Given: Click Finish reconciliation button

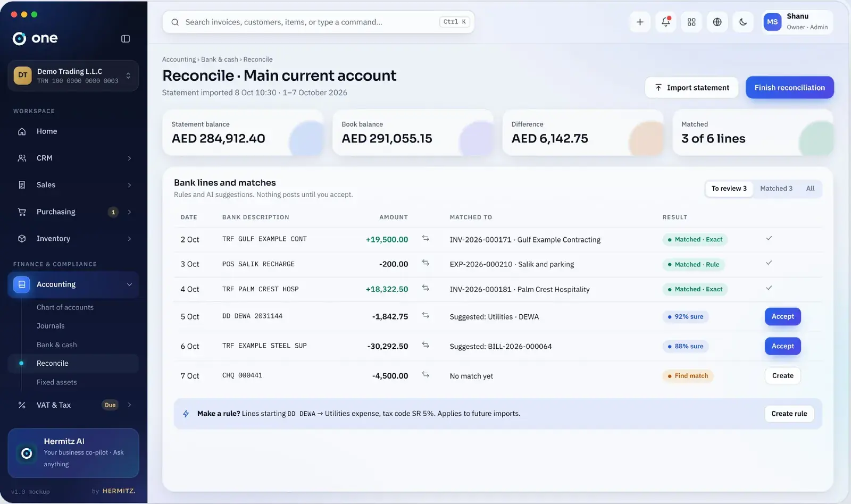Looking at the screenshot, I should [789, 88].
